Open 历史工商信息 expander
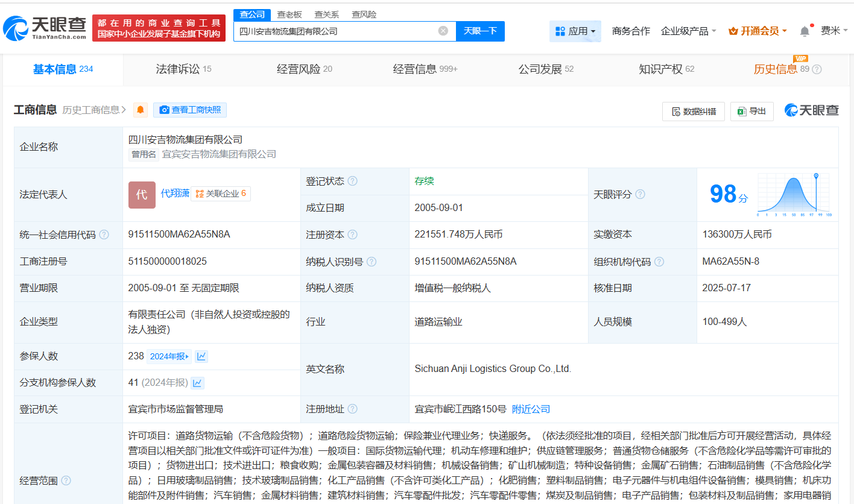Image resolution: width=854 pixels, height=504 pixels. (x=94, y=110)
